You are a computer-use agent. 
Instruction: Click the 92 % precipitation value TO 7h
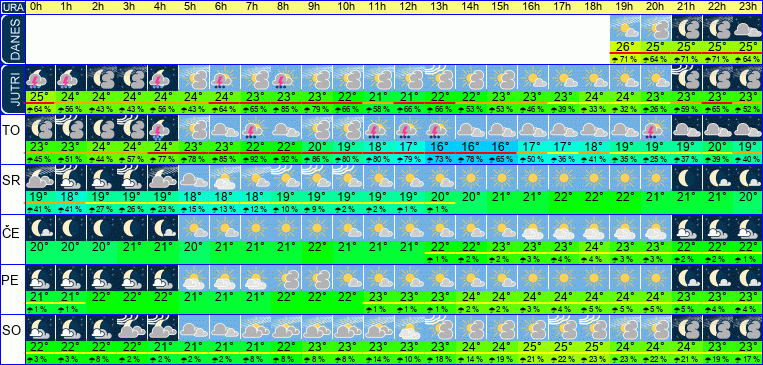tap(255, 158)
